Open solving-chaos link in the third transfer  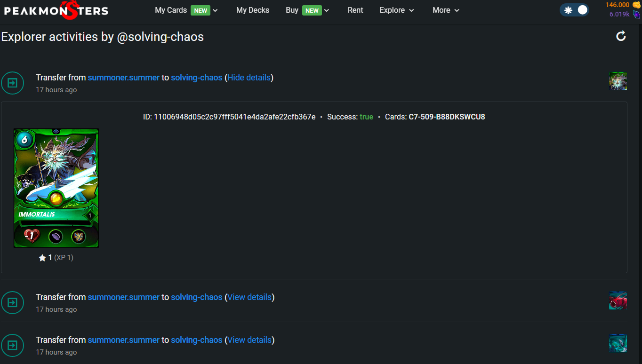(197, 340)
